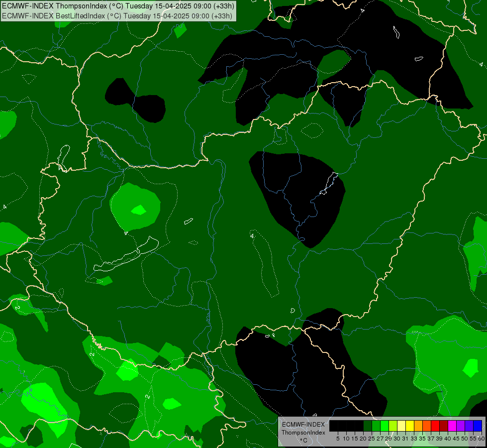Click the red 37–39 legend swatch
487x448 pixels.
(x=435, y=426)
